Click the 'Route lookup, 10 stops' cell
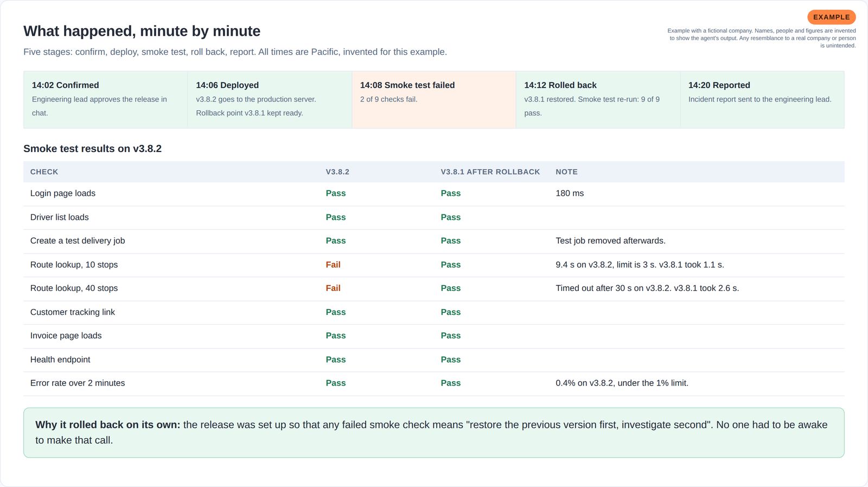Image resolution: width=868 pixels, height=487 pixels. point(74,264)
